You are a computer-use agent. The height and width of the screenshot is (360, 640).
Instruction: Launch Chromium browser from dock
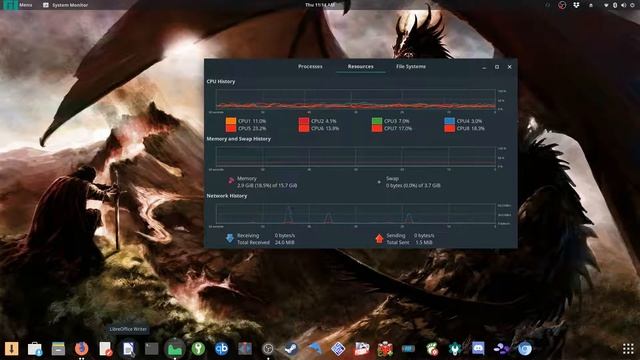click(525, 349)
